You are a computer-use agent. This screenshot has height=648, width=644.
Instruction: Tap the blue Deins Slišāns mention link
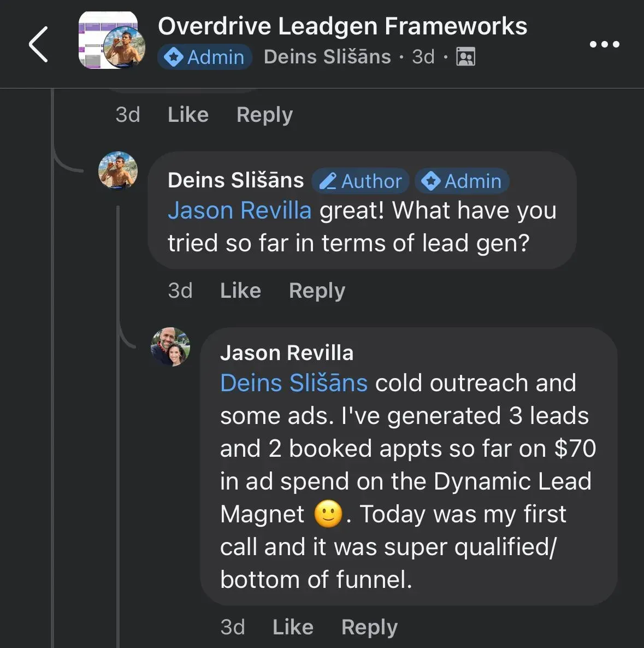pos(293,384)
